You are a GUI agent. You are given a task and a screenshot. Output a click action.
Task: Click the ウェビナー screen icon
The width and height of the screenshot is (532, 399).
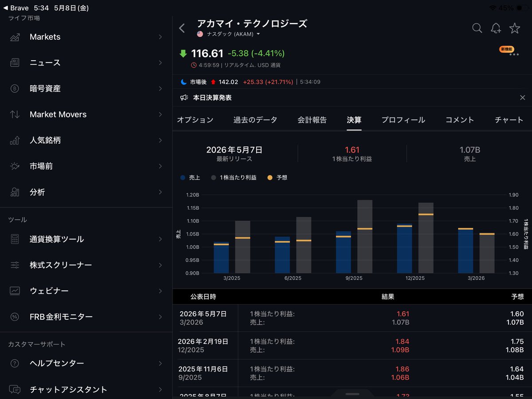[x=15, y=291]
